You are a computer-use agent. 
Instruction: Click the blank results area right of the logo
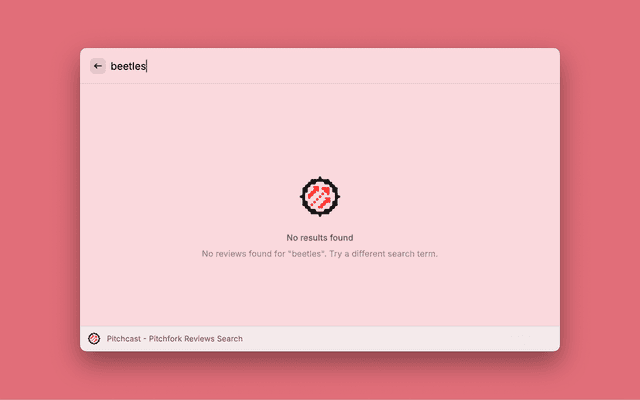click(460, 196)
